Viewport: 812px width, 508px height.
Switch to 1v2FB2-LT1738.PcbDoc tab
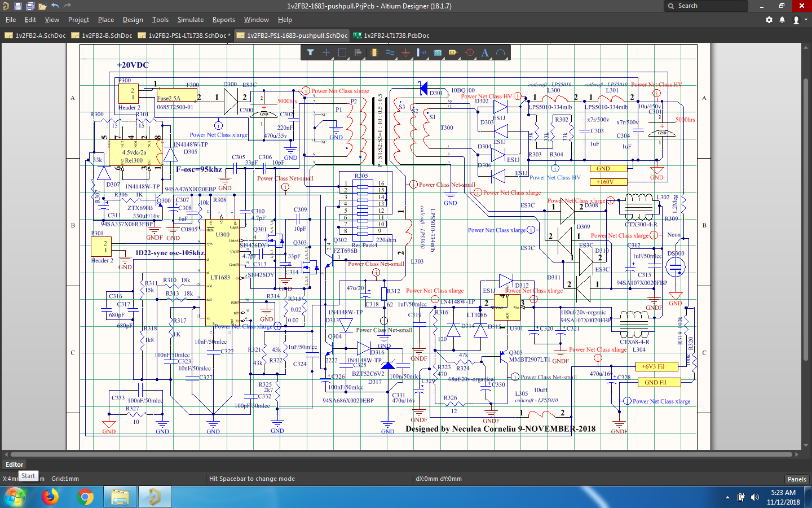point(391,36)
